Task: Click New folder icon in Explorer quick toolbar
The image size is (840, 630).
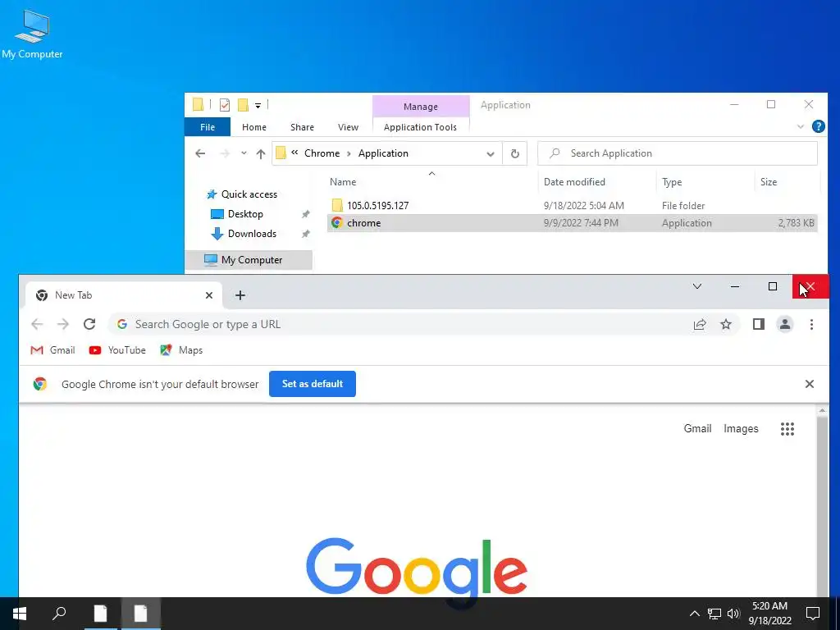Action: pos(243,105)
